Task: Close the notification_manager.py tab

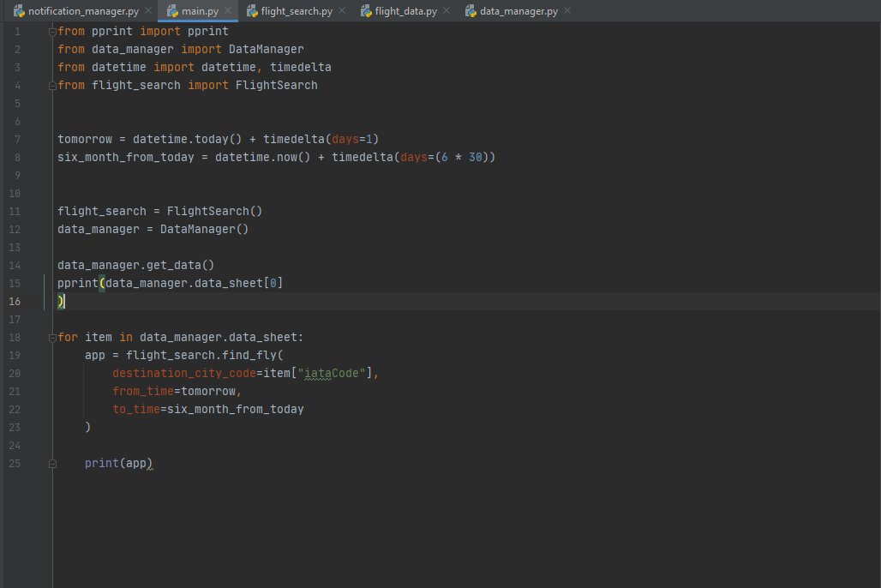Action: click(x=147, y=10)
